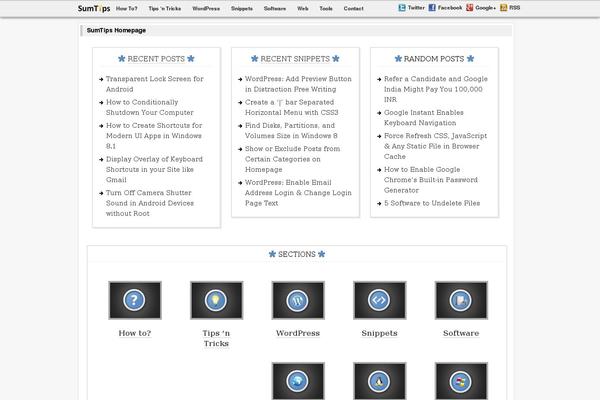The image size is (600, 400).
Task: Click the RECENT SNIPPETS heading
Action: coord(295,59)
